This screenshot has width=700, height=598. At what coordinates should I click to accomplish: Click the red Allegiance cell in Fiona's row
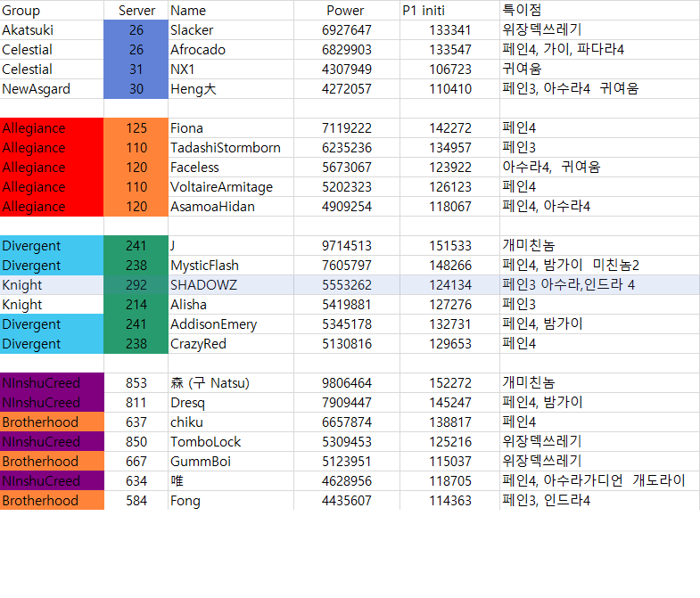(x=52, y=128)
